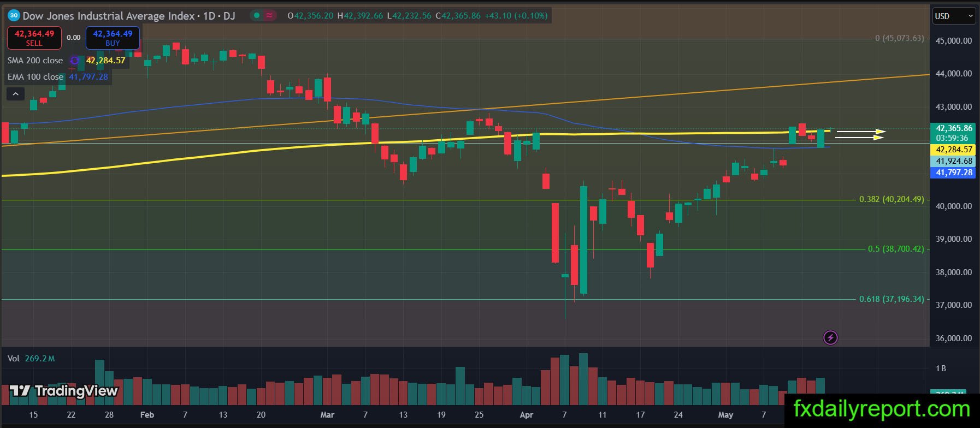Click the 37,000.00 price axis label
Screen dimensions: 980x428
point(954,305)
